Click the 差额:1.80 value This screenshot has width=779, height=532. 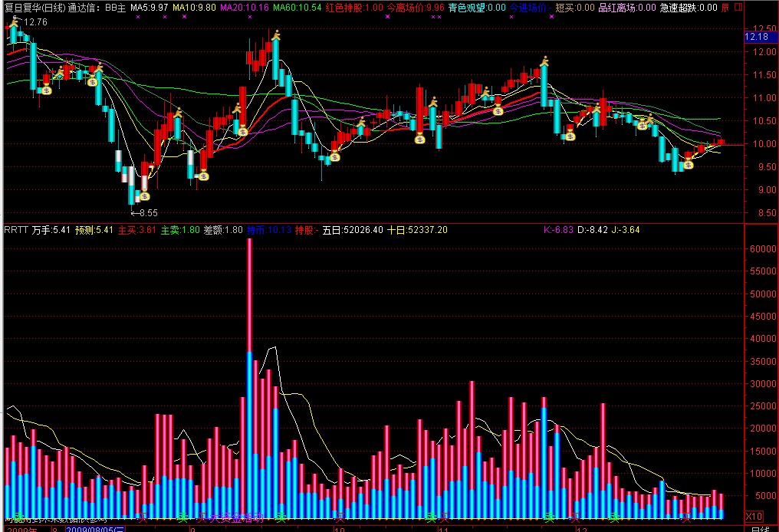coord(223,230)
